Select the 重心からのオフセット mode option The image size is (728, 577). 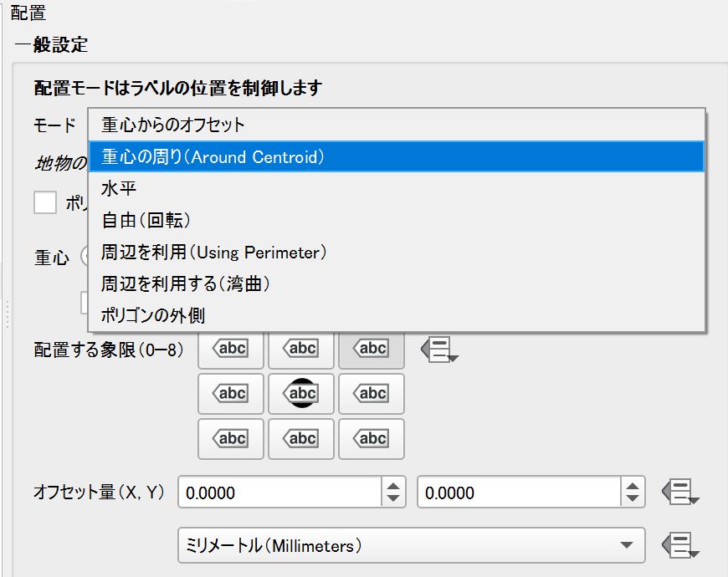tap(397, 125)
